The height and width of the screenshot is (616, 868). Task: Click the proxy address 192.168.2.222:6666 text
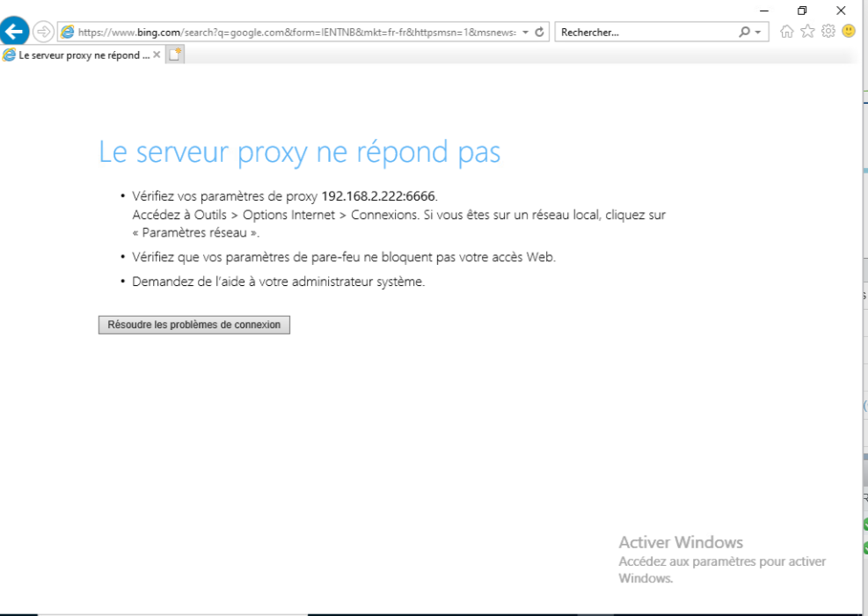click(378, 195)
